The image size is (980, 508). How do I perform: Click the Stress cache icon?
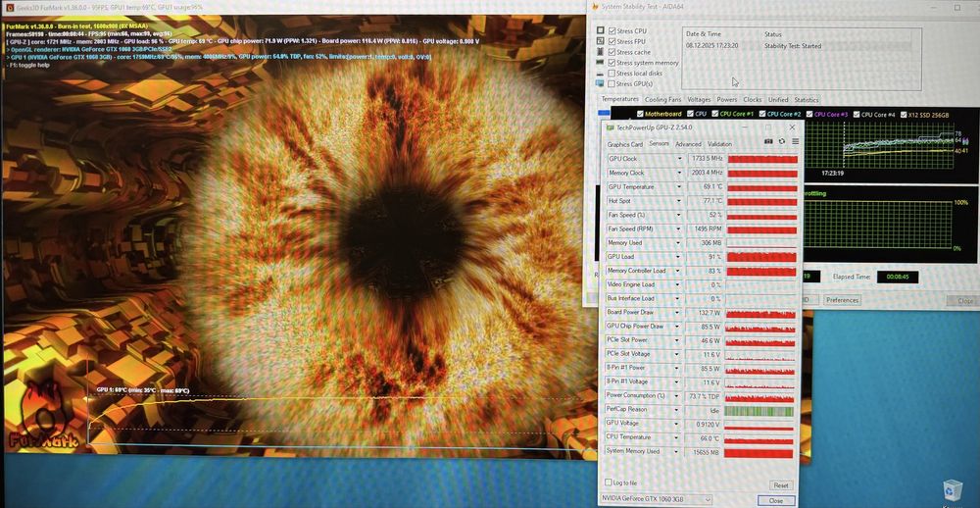(x=600, y=52)
